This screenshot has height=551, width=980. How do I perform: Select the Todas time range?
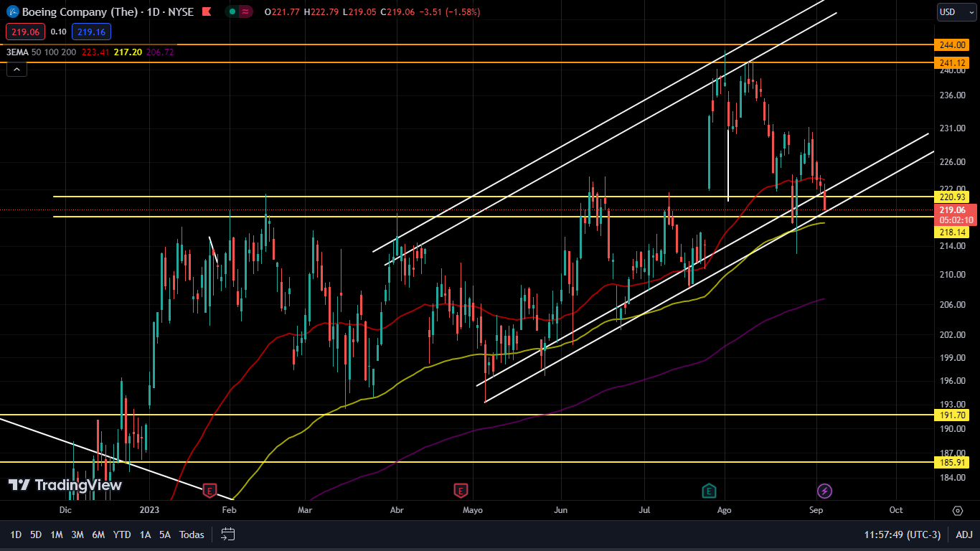[x=192, y=534]
